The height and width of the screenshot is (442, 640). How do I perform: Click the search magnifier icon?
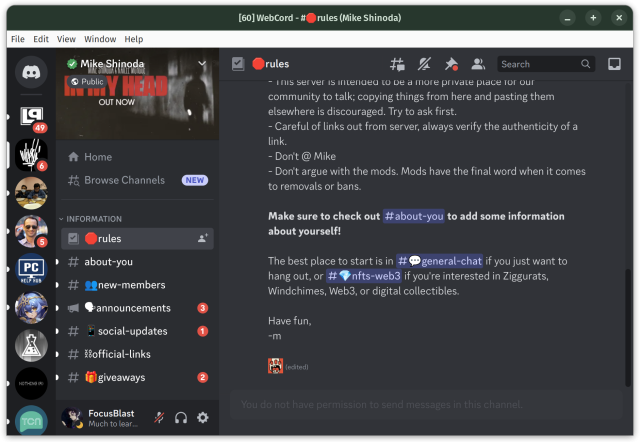[x=585, y=64]
